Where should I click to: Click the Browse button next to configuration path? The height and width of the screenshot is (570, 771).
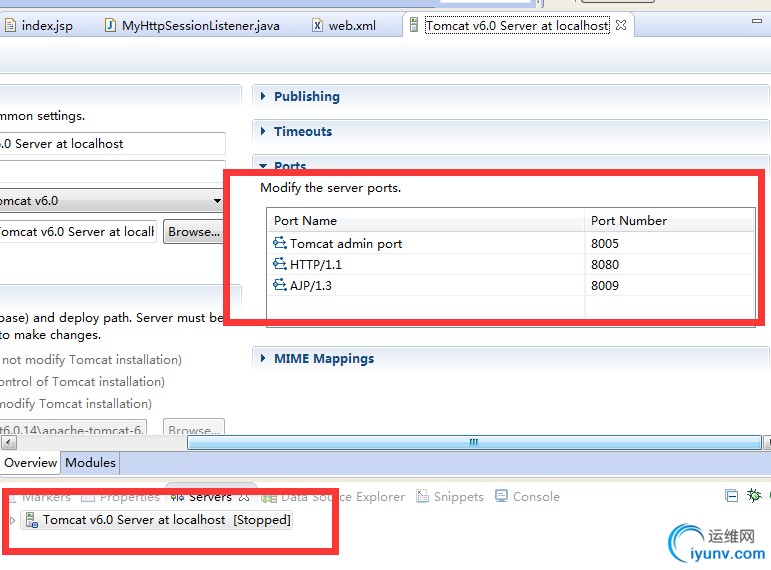click(x=194, y=232)
